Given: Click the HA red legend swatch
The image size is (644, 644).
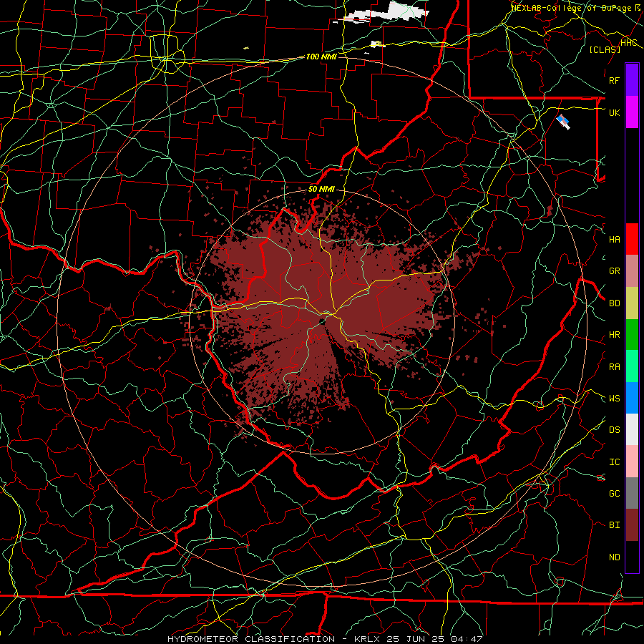Looking at the screenshot, I should [x=632, y=239].
